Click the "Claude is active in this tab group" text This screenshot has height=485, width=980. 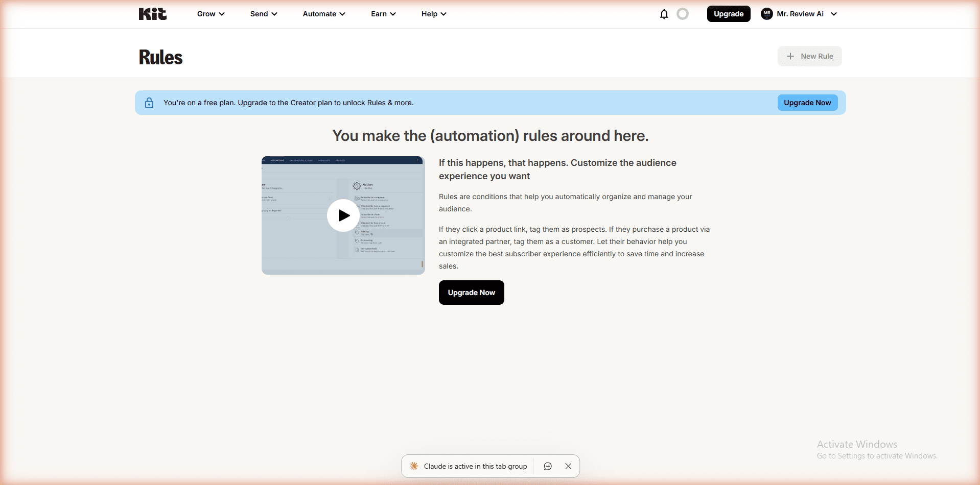pos(475,466)
